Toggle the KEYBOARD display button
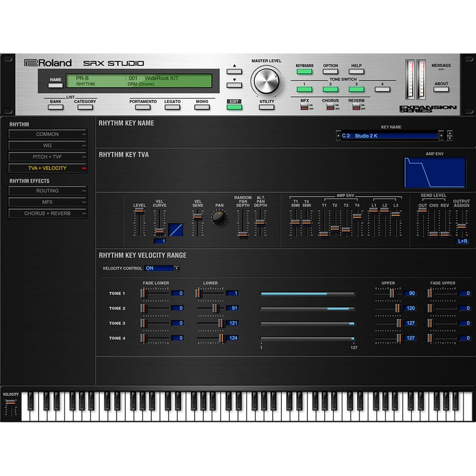Screen dimensions: 476x476 (305, 71)
